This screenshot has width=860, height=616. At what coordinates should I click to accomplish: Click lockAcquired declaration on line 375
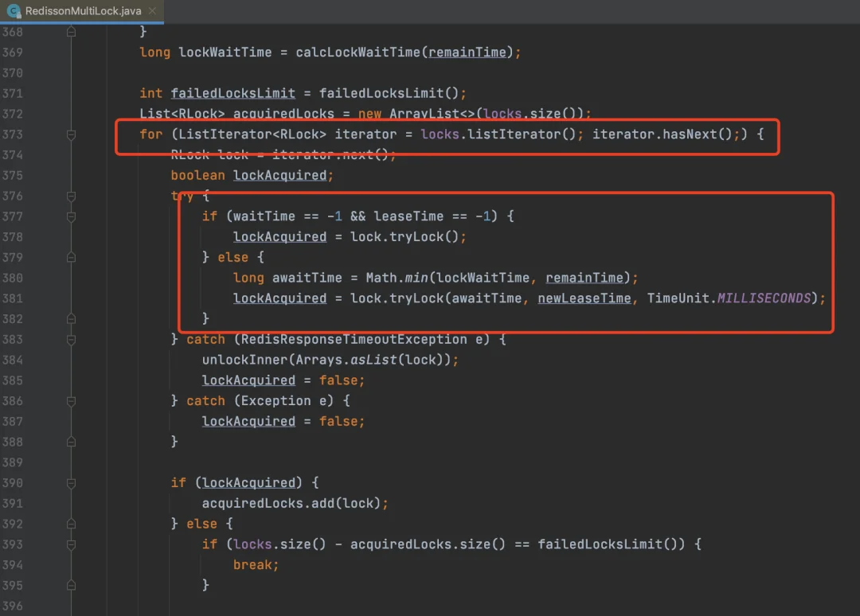[280, 175]
